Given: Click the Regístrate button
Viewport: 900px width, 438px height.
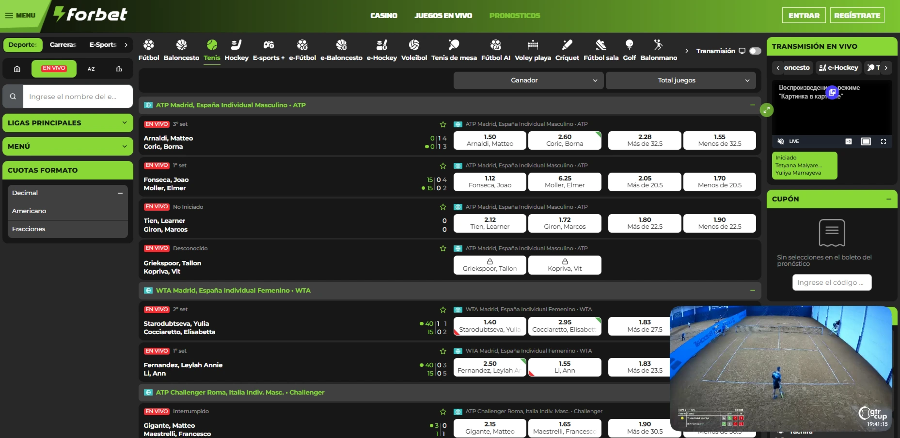Looking at the screenshot, I should point(857,15).
